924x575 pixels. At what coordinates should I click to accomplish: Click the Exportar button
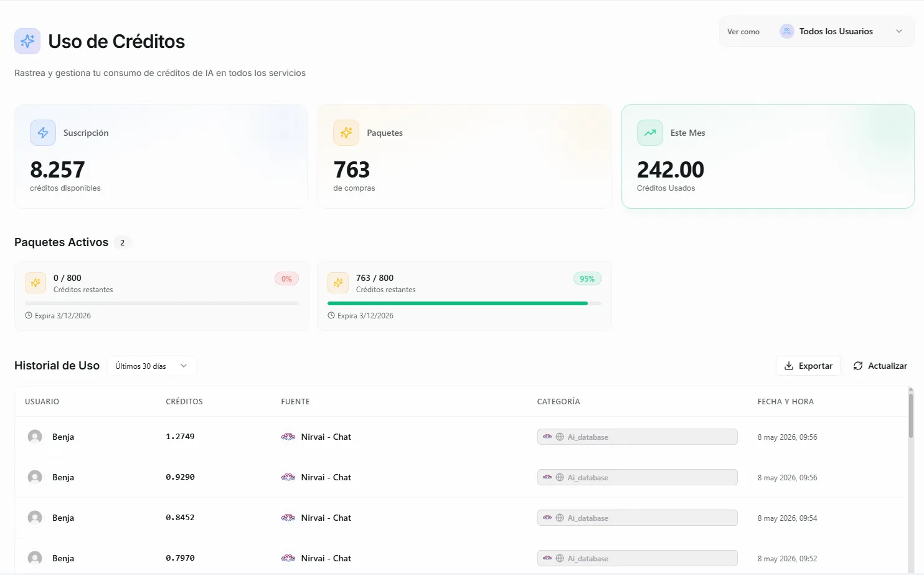pyautogui.click(x=808, y=366)
